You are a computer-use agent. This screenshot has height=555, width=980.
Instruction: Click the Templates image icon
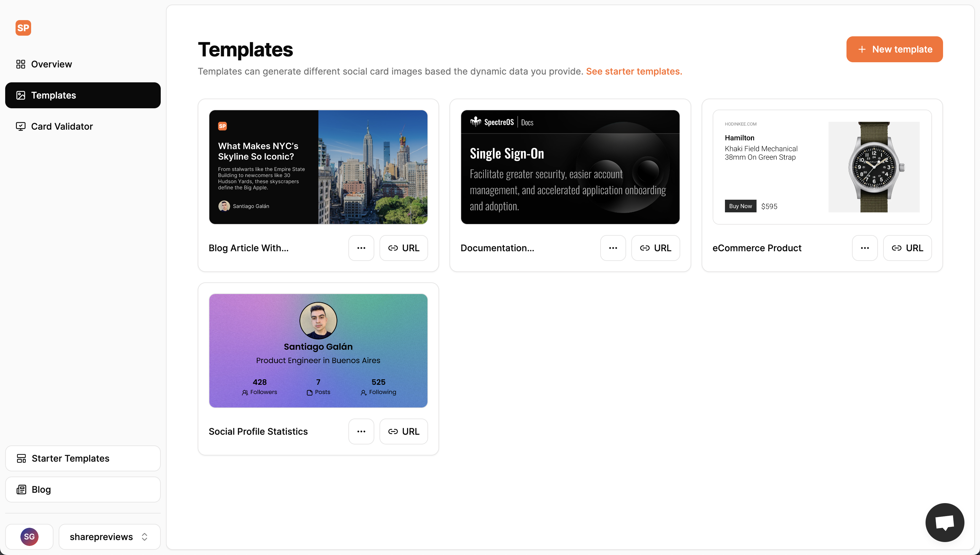[20, 95]
